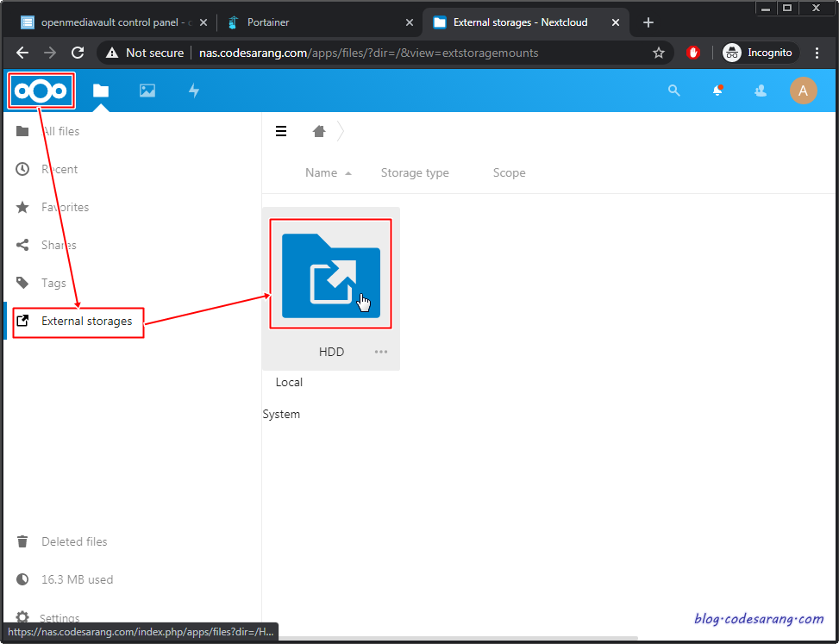The width and height of the screenshot is (839, 644).
Task: Open the HDD external storage folder
Action: pos(330,274)
